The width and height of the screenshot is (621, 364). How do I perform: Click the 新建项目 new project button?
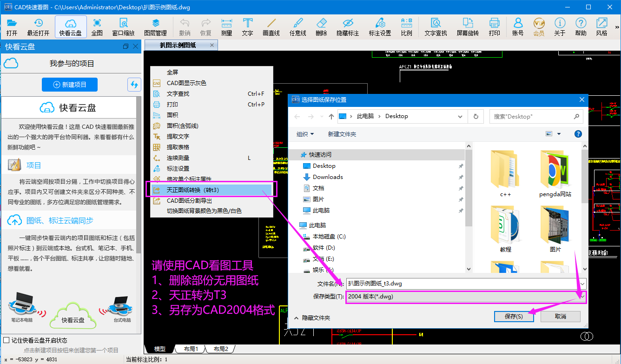click(70, 85)
